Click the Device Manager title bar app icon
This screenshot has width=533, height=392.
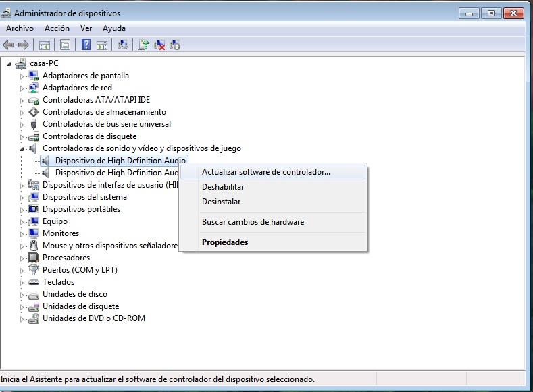6,13
